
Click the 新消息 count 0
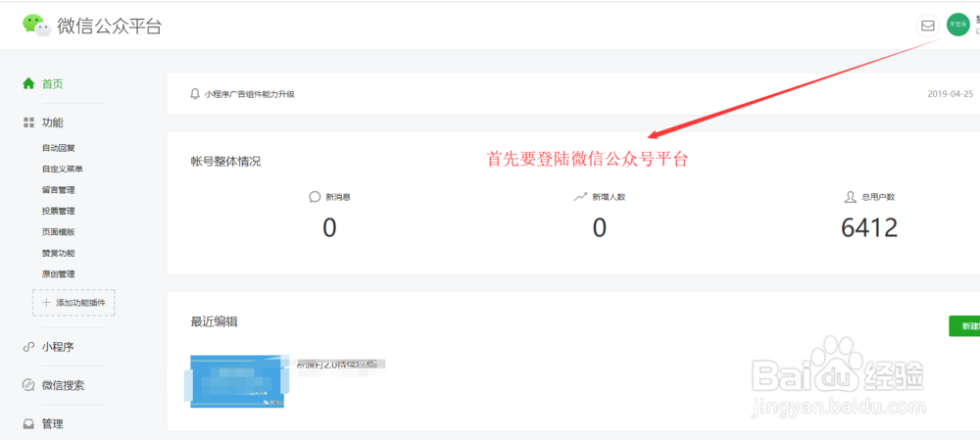329,228
